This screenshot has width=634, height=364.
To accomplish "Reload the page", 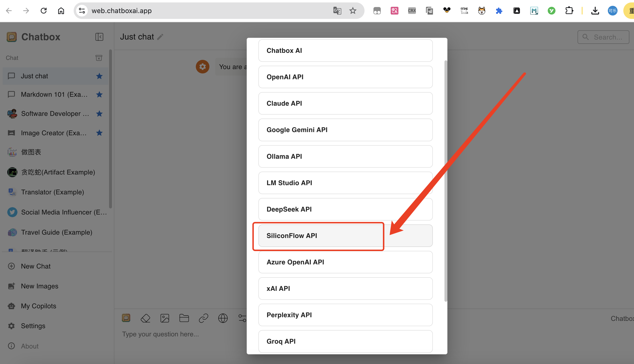I will tap(43, 11).
